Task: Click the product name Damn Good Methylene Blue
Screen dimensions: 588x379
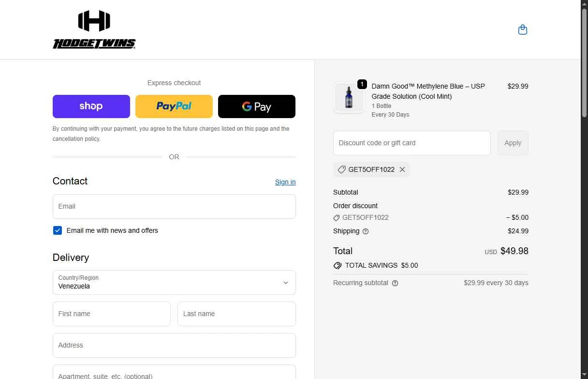Action: pyautogui.click(x=428, y=91)
